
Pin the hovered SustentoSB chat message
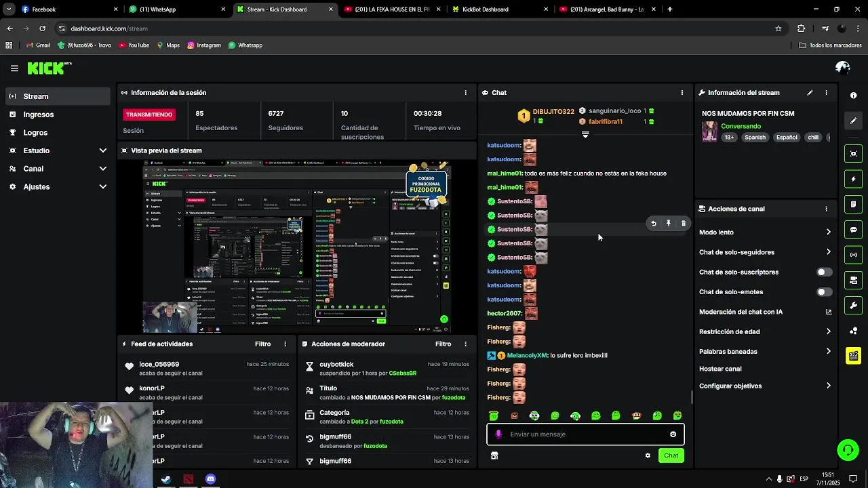click(x=669, y=223)
